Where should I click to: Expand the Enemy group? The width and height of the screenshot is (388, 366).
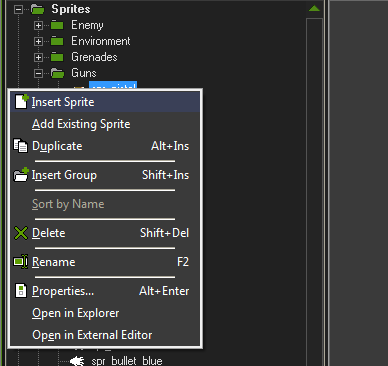38,25
